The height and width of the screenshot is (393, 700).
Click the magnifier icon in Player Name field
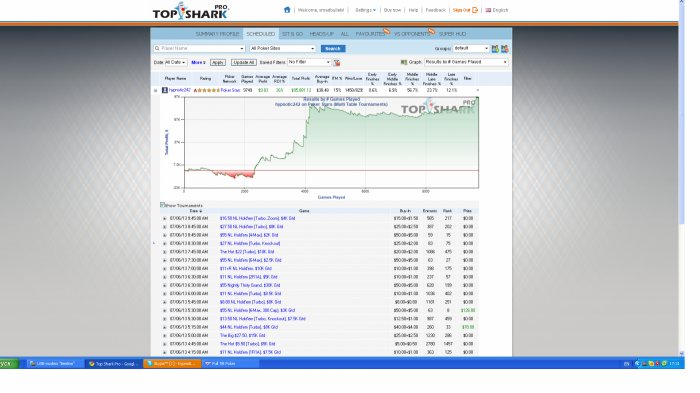tap(157, 48)
